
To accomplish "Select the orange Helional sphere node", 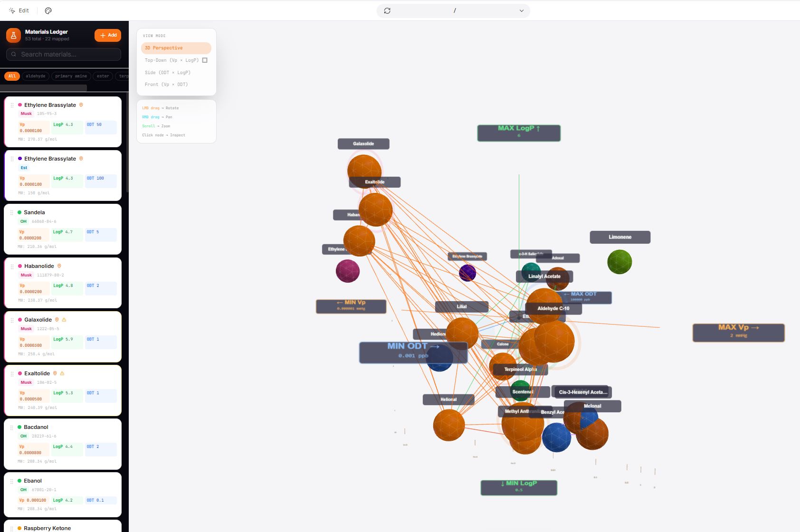I will [449, 425].
